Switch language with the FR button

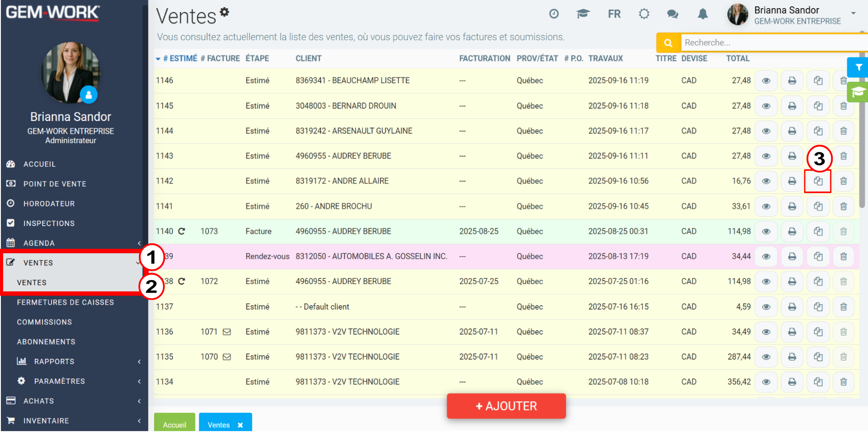[x=614, y=14]
